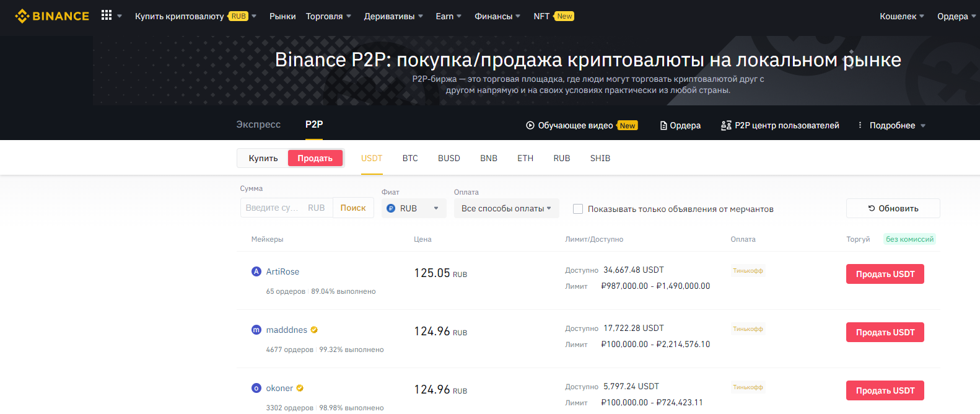Switch to Продать mode
The height and width of the screenshot is (414, 980).
point(315,158)
